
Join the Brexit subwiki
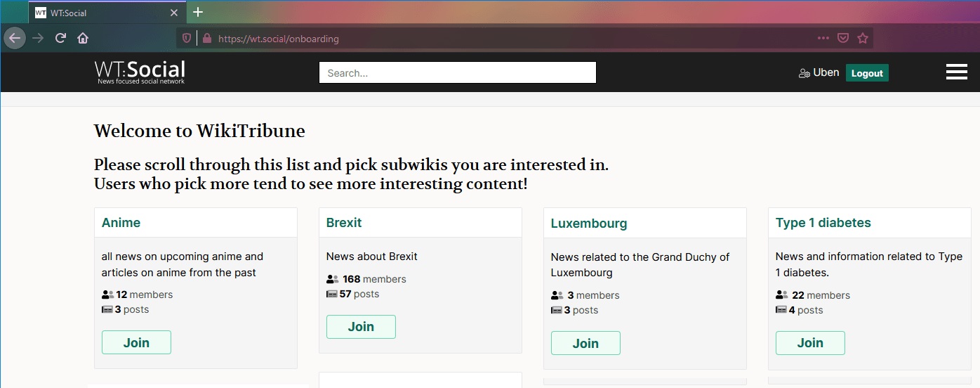[361, 326]
